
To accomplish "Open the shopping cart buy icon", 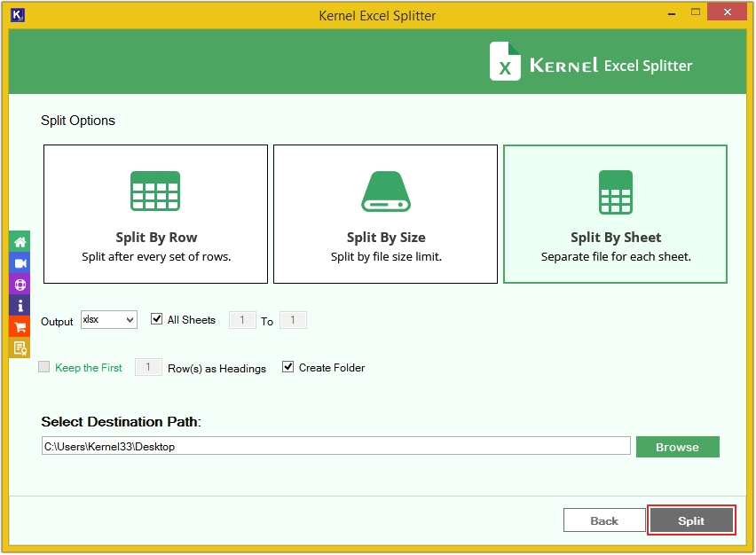I will [20, 326].
